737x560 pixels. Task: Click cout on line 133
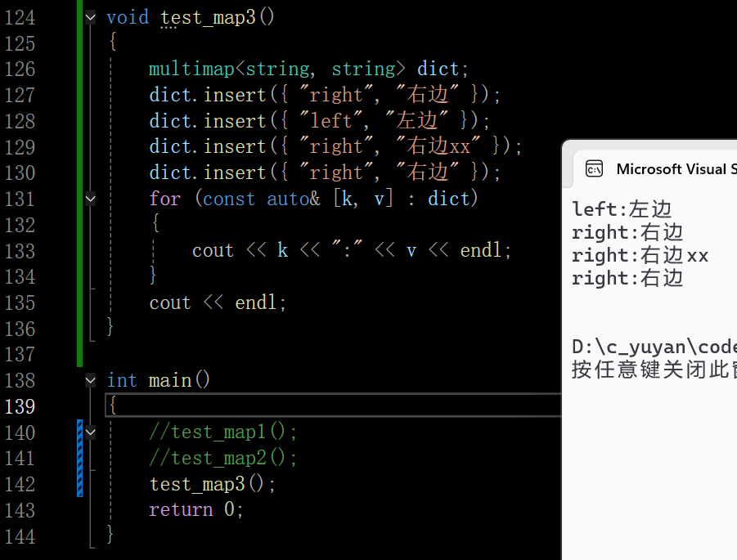click(213, 250)
